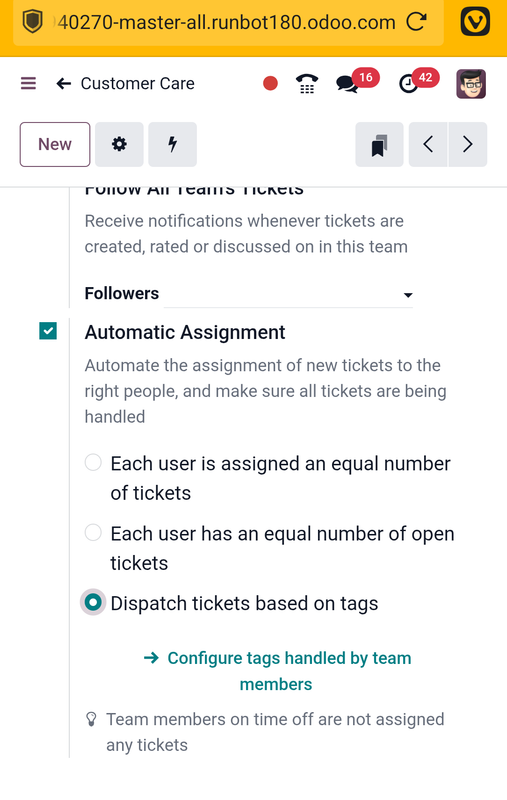Go back using the left arrow

(63, 83)
